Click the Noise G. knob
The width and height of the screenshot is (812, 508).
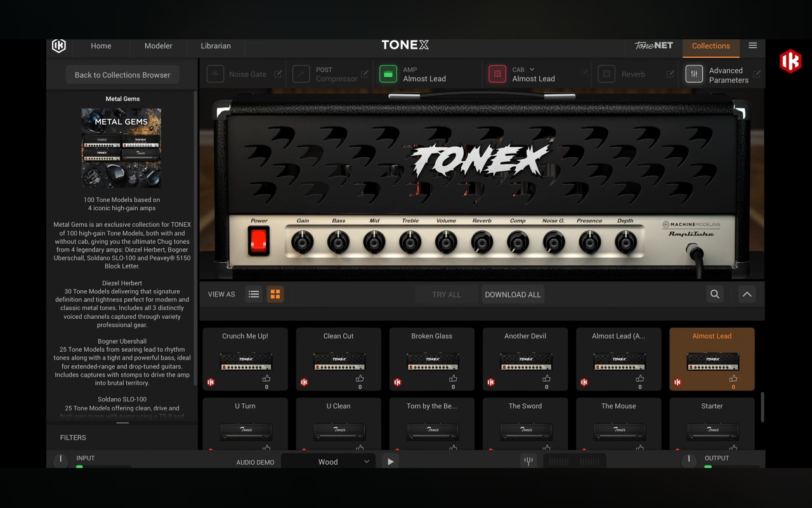pyautogui.click(x=554, y=241)
